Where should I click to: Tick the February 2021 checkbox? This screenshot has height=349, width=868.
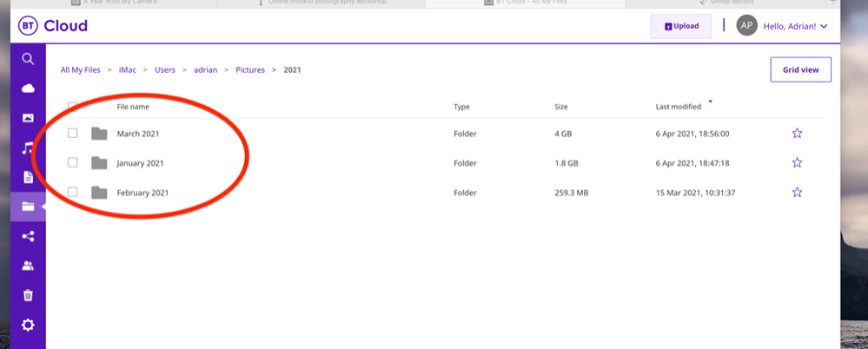coord(72,193)
